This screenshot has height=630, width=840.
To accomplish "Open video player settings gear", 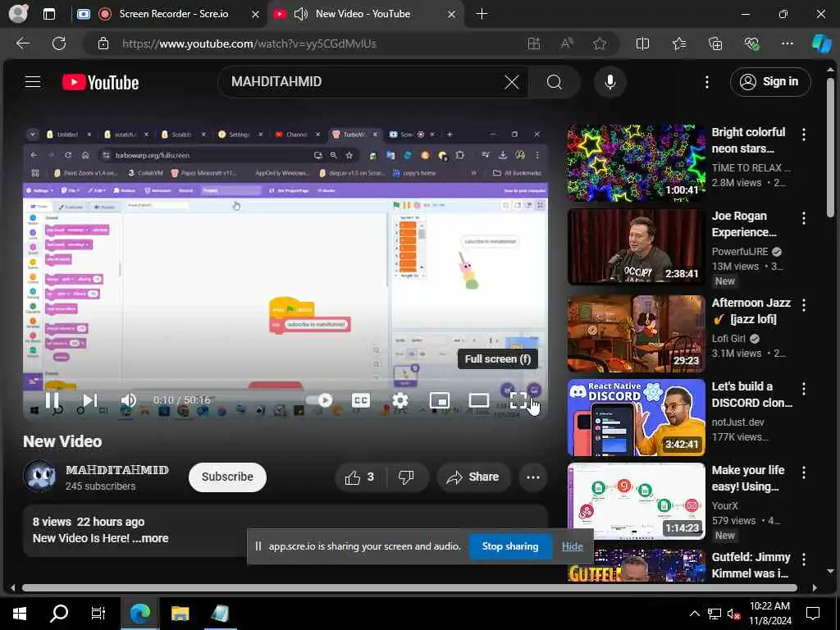I will [x=400, y=400].
